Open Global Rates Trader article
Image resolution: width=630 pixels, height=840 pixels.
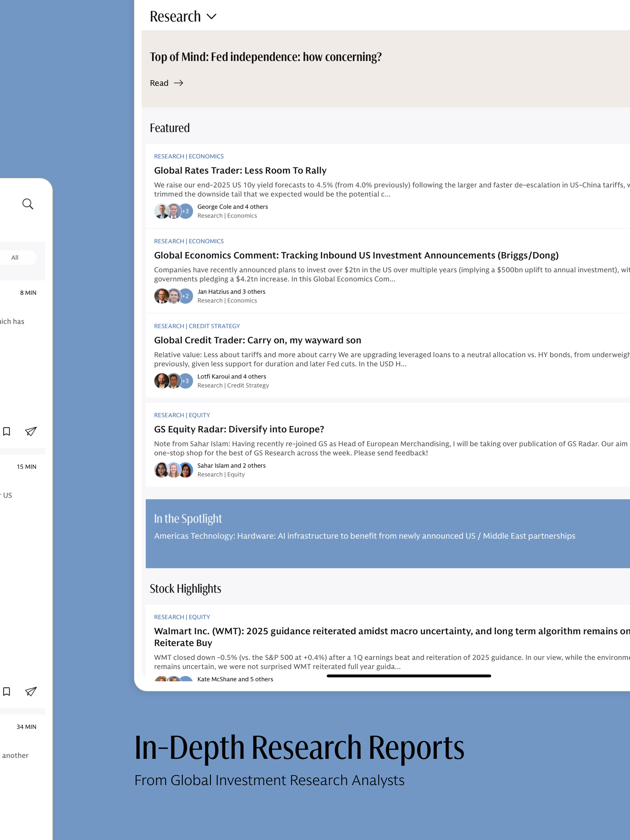click(240, 171)
